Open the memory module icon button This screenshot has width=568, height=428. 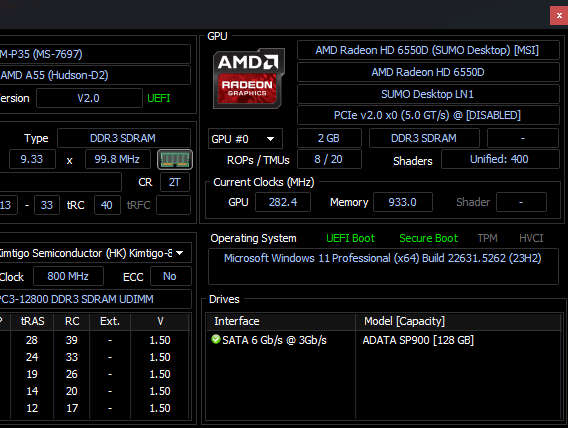(x=175, y=159)
